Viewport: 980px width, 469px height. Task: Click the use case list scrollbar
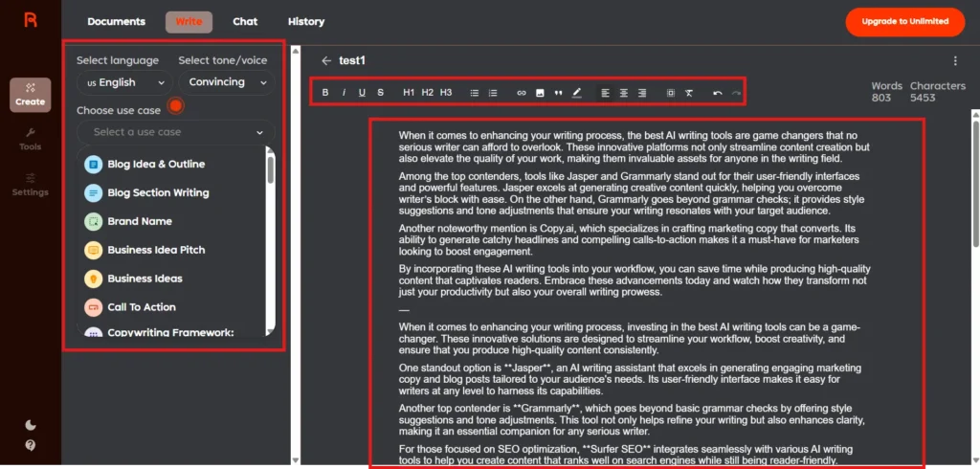click(270, 169)
